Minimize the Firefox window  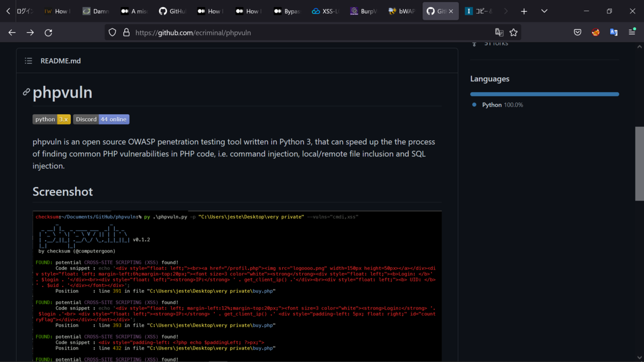coord(586,11)
